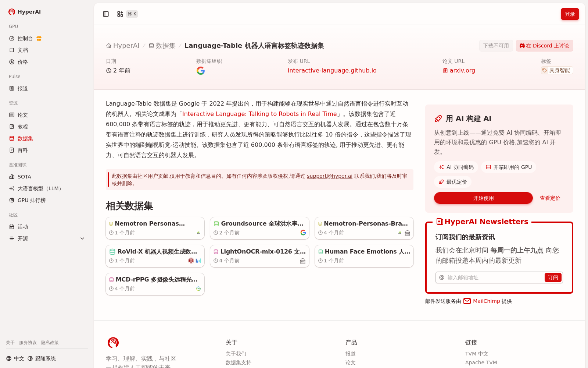Toggle the sidebar panel icon
The width and height of the screenshot is (588, 368).
tap(106, 14)
